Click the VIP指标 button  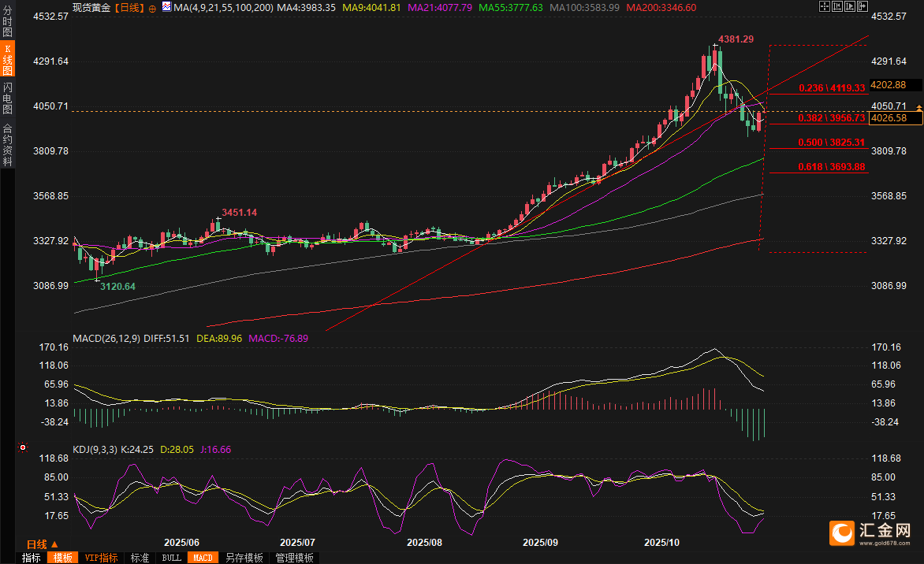tap(102, 558)
